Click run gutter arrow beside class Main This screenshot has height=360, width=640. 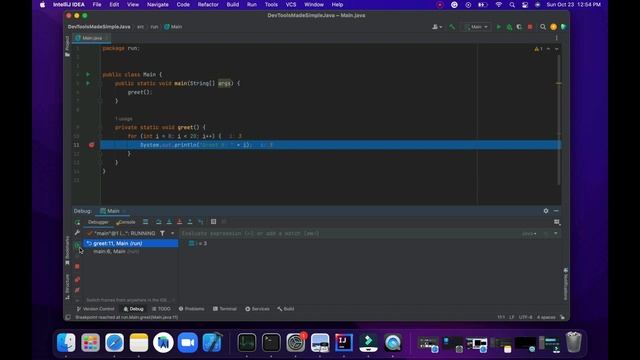tap(88, 74)
